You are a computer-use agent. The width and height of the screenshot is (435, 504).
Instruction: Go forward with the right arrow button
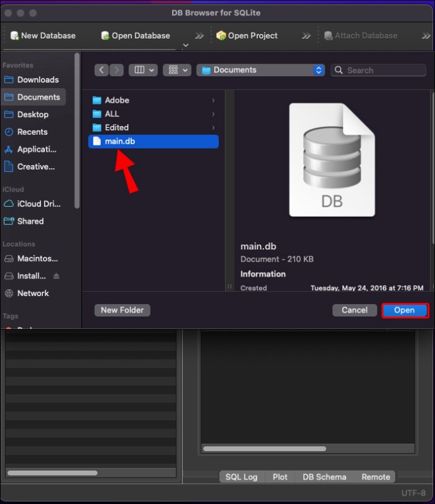[117, 70]
